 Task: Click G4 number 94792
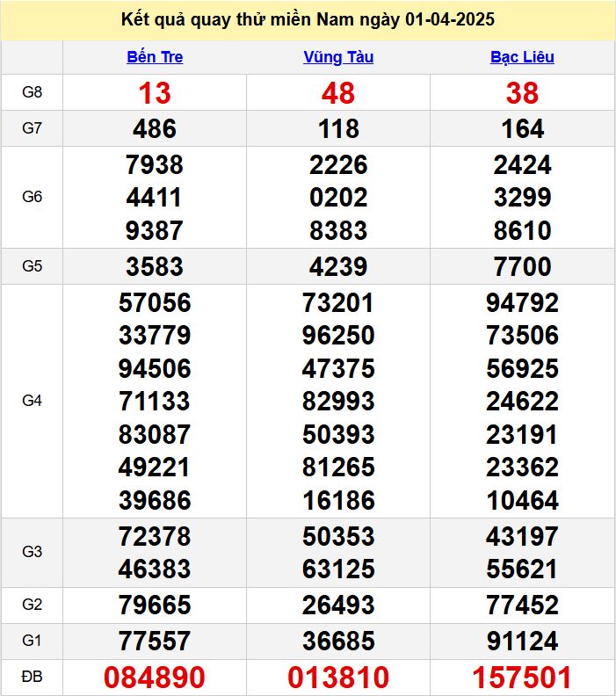click(522, 302)
